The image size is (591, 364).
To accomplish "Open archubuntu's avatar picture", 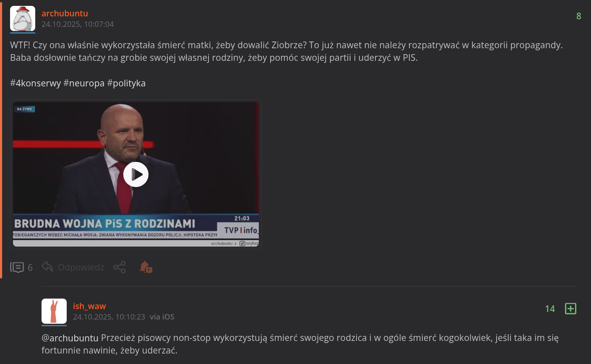I will coord(23,18).
